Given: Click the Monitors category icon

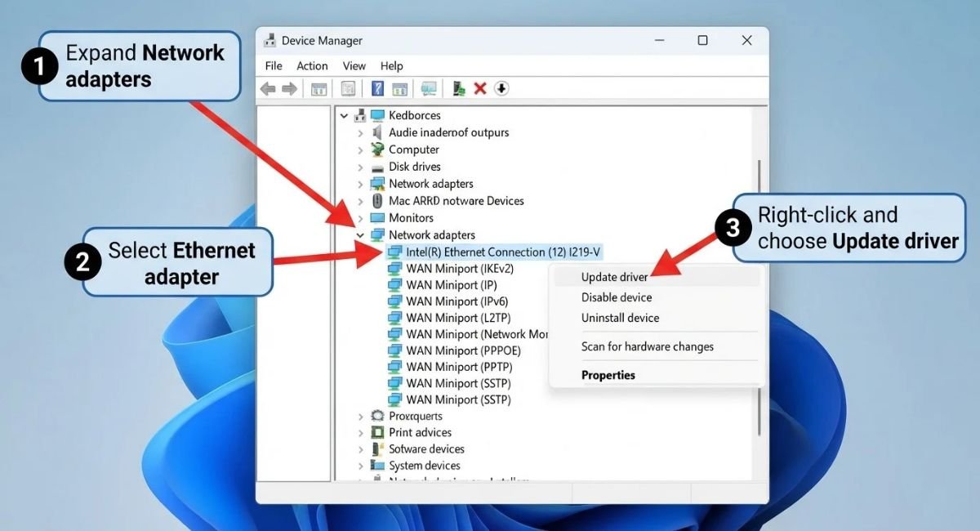Looking at the screenshot, I should 377,218.
